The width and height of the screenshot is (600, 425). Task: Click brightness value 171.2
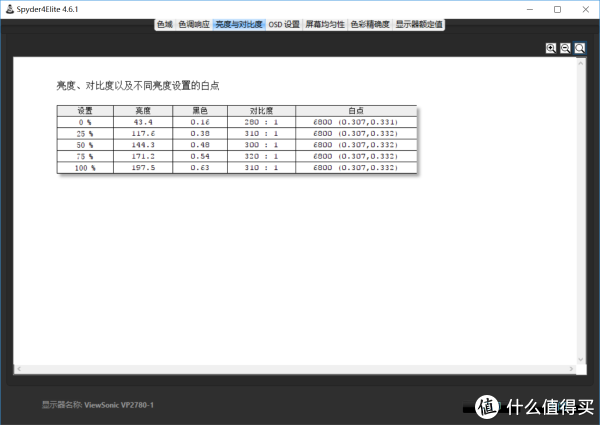coord(143,156)
